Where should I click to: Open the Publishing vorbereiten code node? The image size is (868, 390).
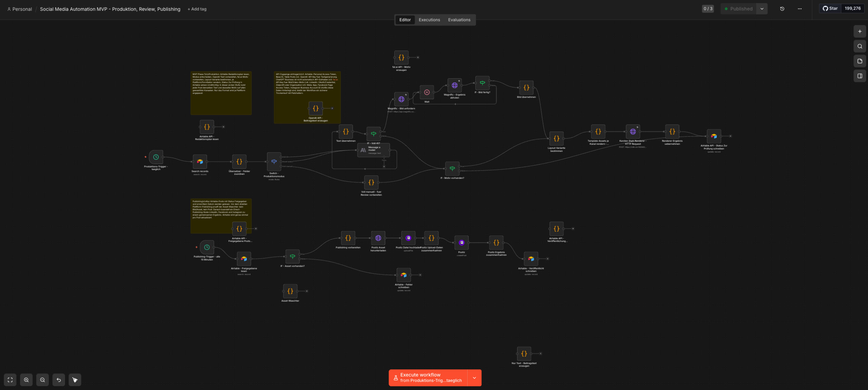[x=348, y=238]
